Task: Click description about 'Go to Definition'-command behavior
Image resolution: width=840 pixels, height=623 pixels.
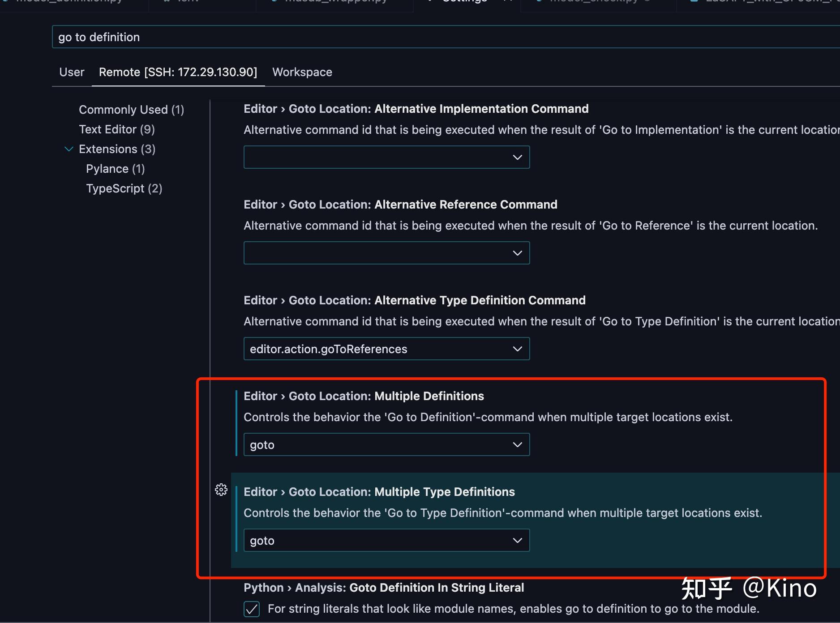Action: tap(488, 417)
